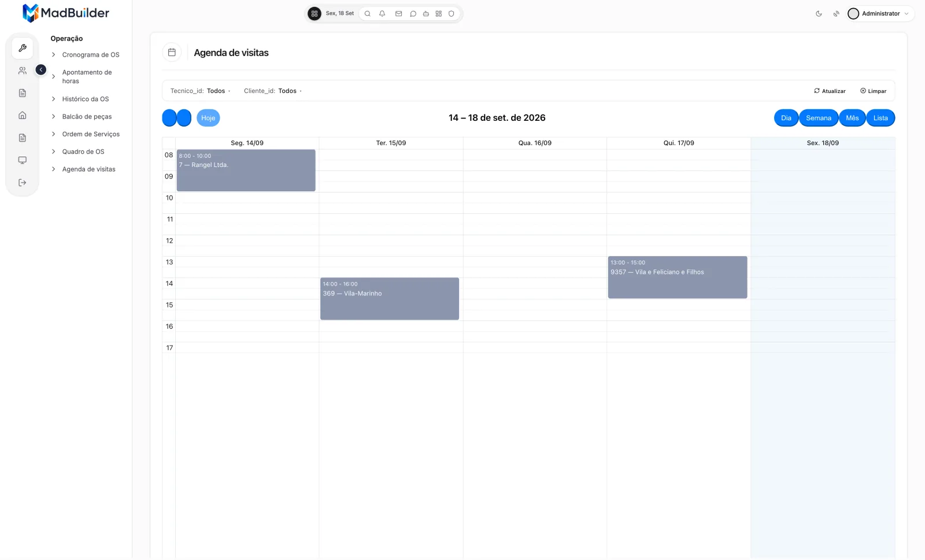The image size is (925, 560).
Task: Go to the previous week
Action: tap(169, 118)
